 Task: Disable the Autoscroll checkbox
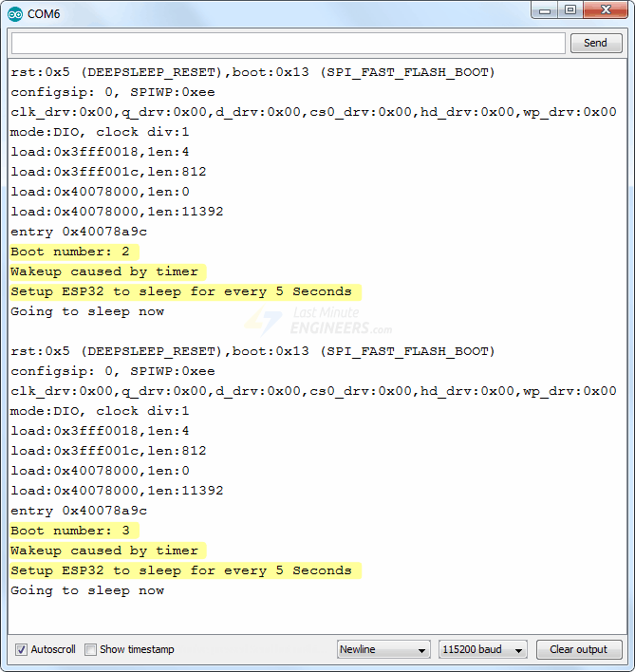click(21, 649)
